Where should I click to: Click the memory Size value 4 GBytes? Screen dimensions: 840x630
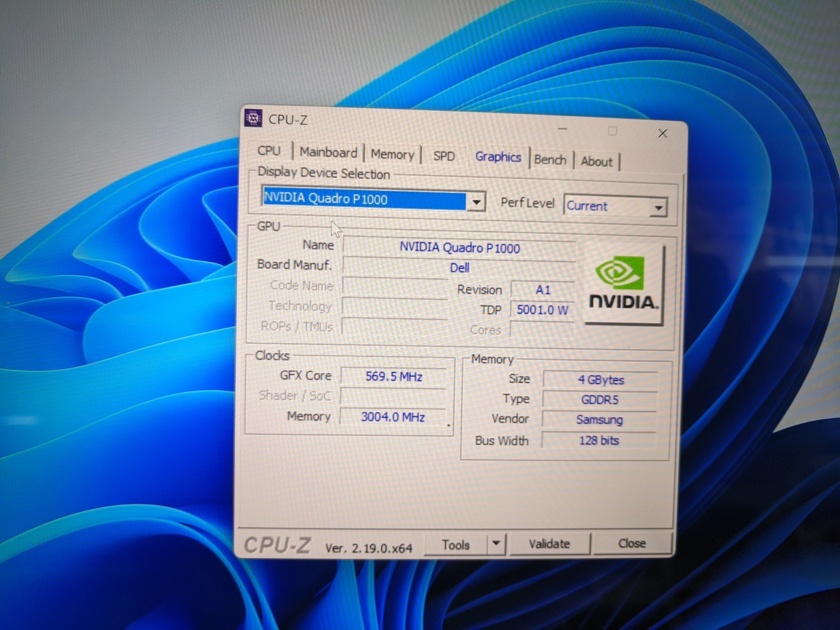601,380
